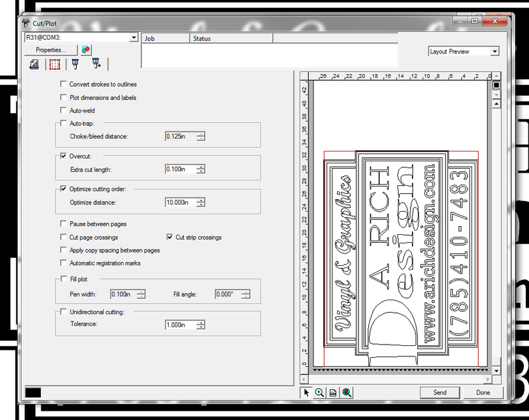Select the arrow pointer tool below the preview
Screen dimensions: 529x420
[306, 392]
